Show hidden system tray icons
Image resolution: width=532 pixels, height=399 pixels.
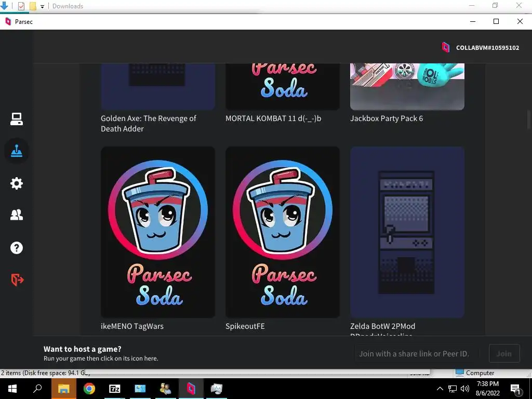coord(440,389)
